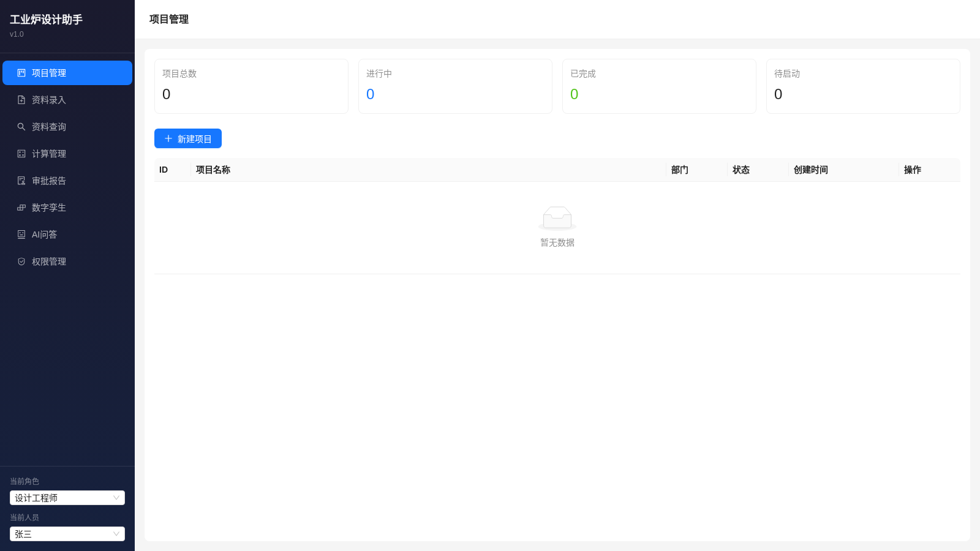The image size is (980, 551).
Task: Click the 计算管理 calculator icon
Action: click(x=21, y=154)
